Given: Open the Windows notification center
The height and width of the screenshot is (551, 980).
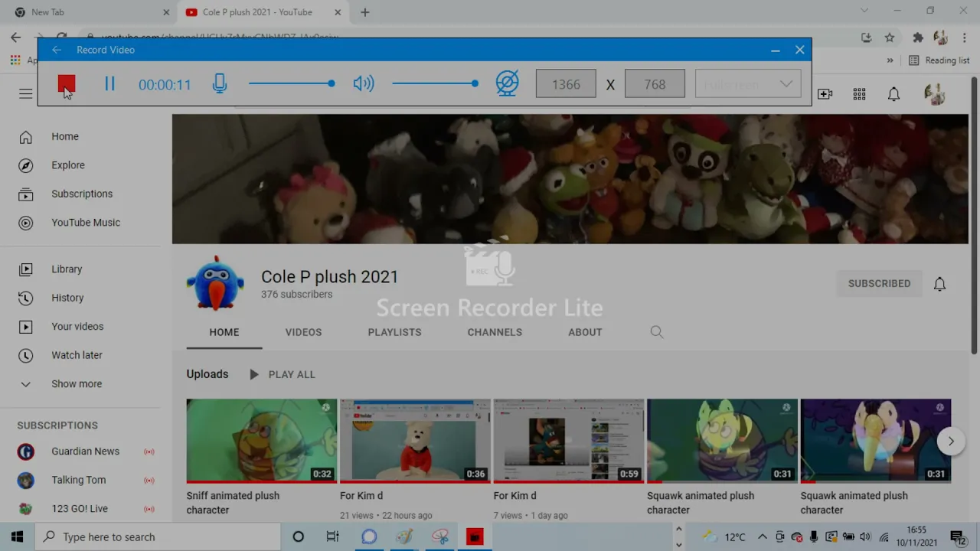Looking at the screenshot, I should tap(957, 537).
